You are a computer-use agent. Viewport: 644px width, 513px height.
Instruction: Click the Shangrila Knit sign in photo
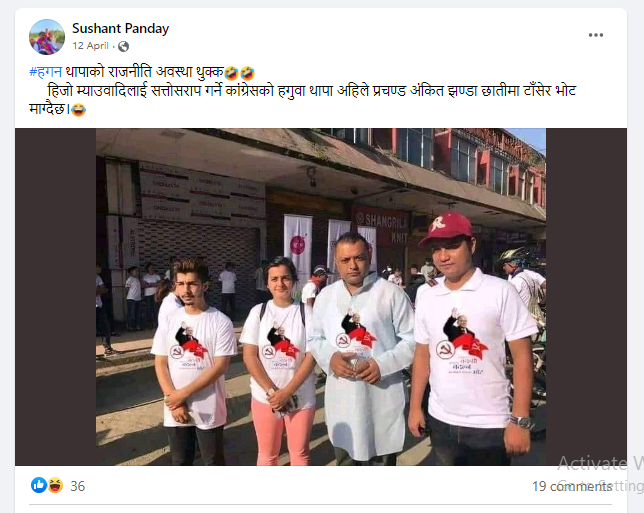[x=382, y=228]
